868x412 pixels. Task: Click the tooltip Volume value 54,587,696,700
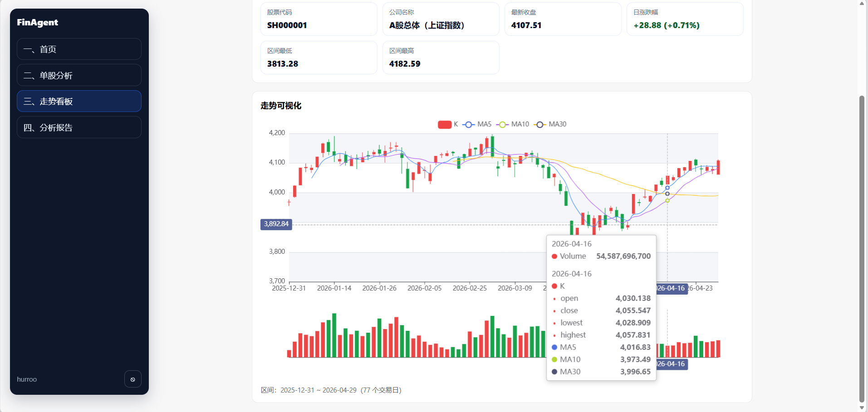click(x=623, y=256)
